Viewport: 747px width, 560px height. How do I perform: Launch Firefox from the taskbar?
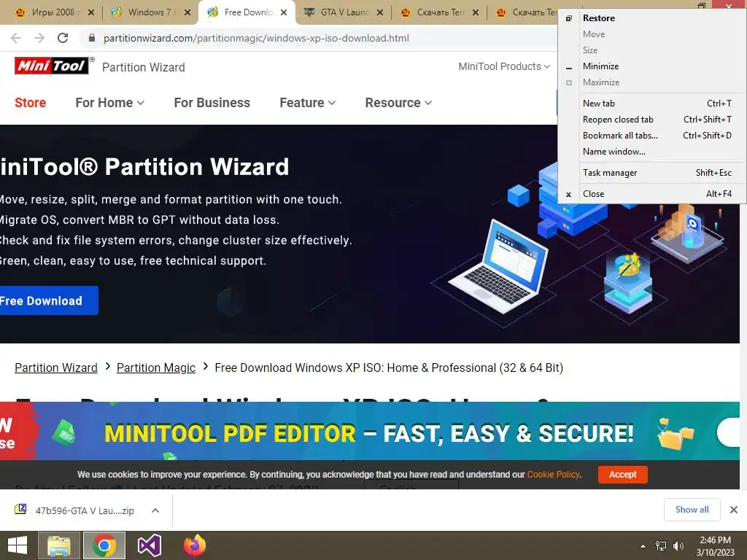(x=195, y=545)
